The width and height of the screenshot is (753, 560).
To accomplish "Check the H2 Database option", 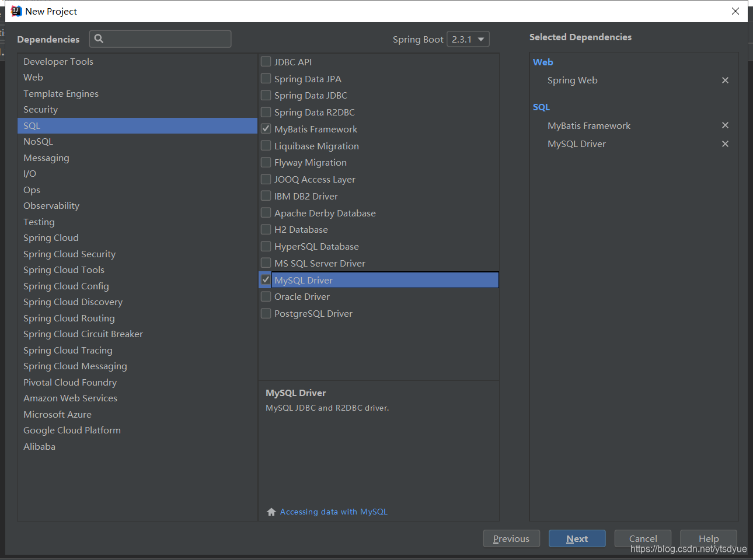I will click(x=266, y=229).
